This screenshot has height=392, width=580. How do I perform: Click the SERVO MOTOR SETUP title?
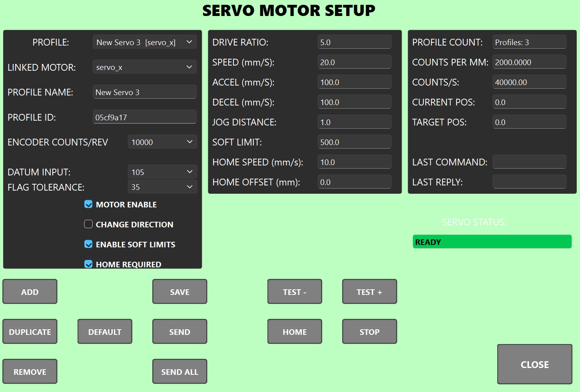(x=289, y=10)
